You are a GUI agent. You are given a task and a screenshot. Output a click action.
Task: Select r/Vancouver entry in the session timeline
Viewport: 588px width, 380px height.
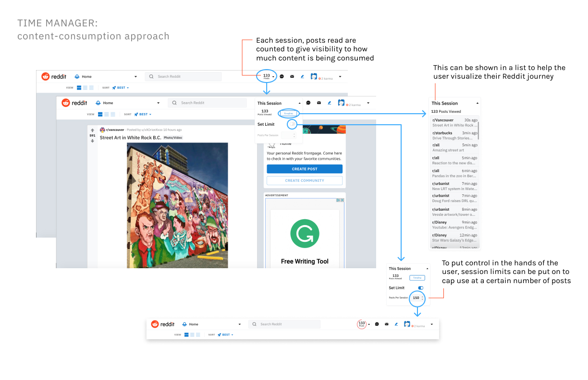click(454, 122)
